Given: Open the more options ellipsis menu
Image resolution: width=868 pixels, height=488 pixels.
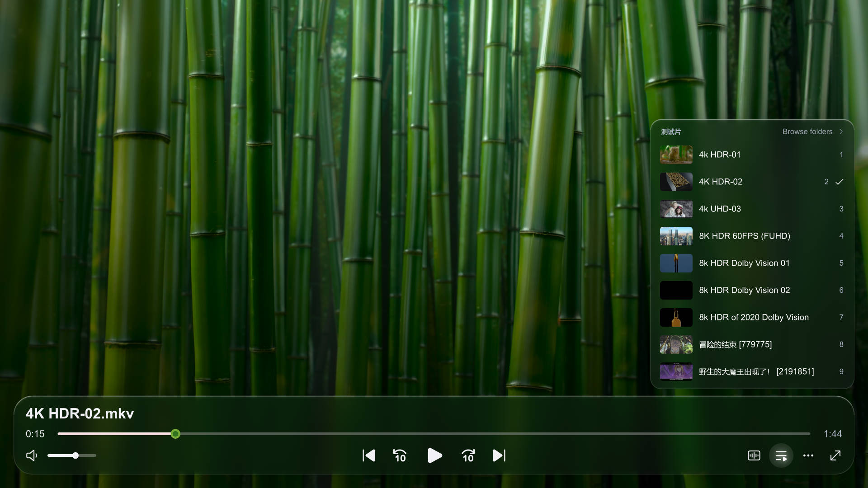Looking at the screenshot, I should pos(808,455).
